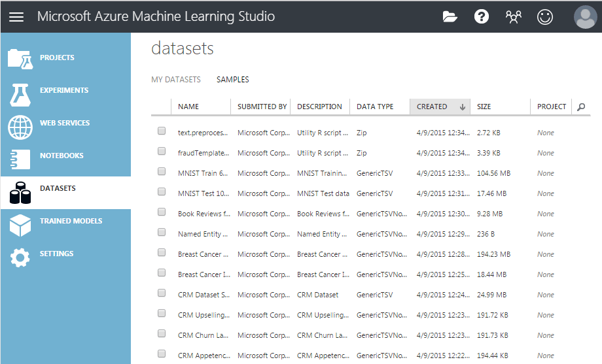
Task: Click the Projects folder flask icon
Action: pos(20,59)
